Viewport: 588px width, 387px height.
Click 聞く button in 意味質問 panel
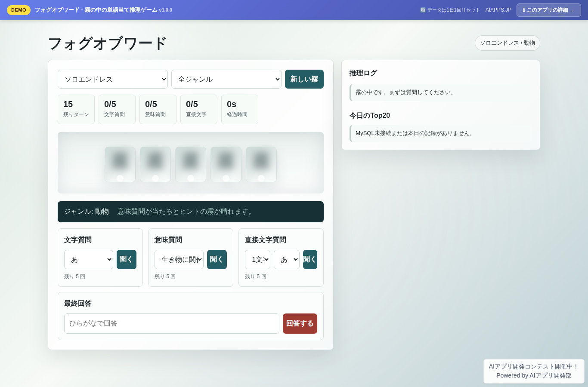tap(217, 259)
